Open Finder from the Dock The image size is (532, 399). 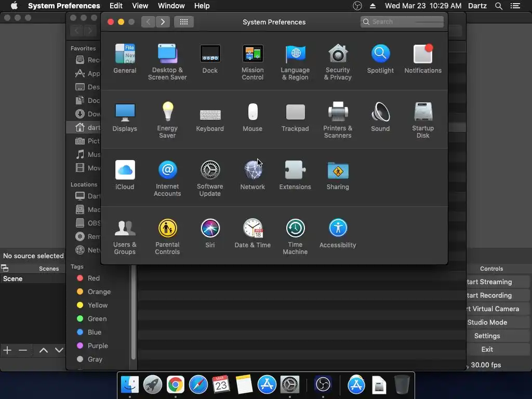[x=130, y=384]
